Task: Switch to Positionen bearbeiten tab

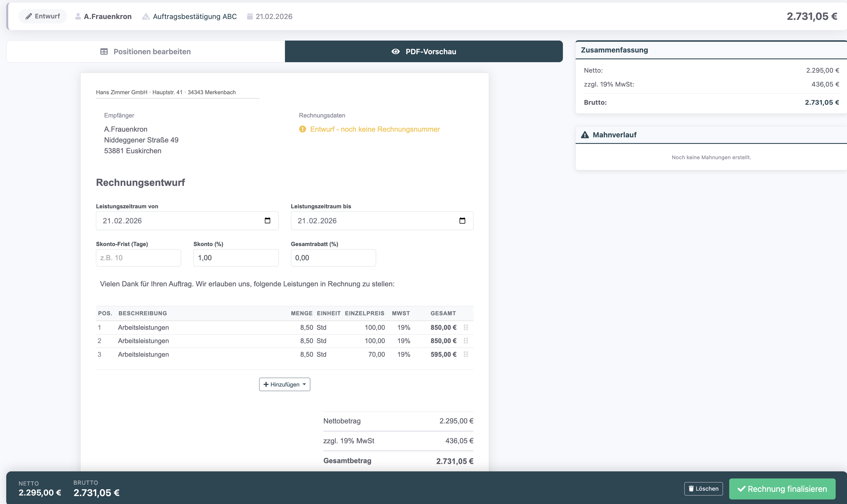Action: coord(145,52)
